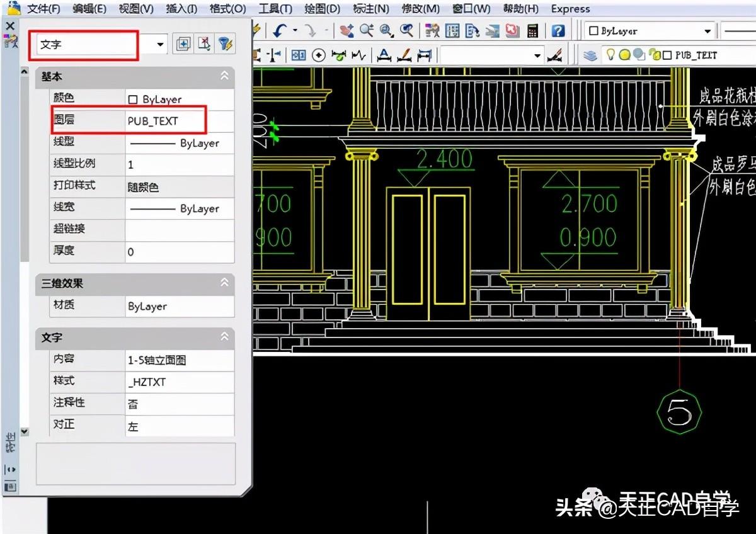Screen dimensions: 756x534
Task: Open the 文字 object type dropdown
Action: [160, 44]
